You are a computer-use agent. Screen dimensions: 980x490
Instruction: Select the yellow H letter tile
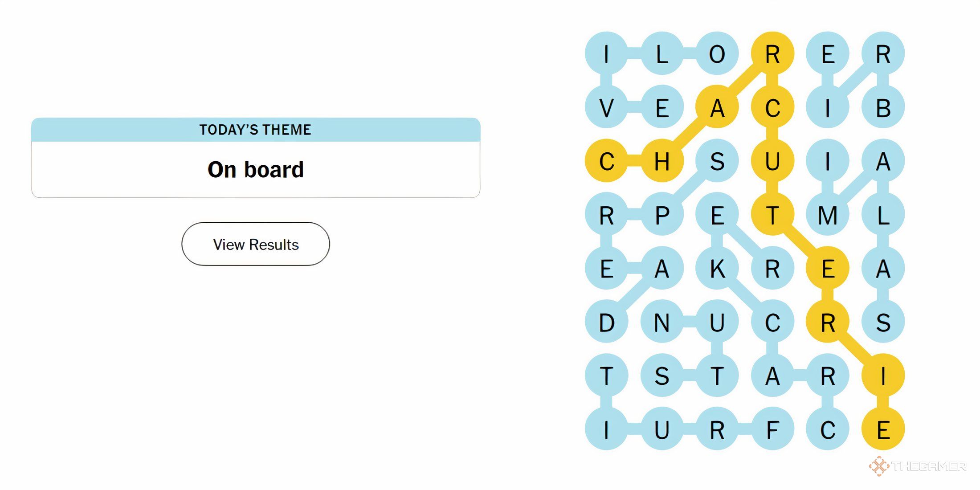(x=662, y=161)
